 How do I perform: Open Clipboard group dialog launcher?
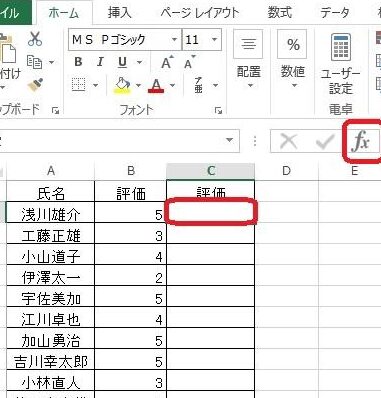[55, 111]
